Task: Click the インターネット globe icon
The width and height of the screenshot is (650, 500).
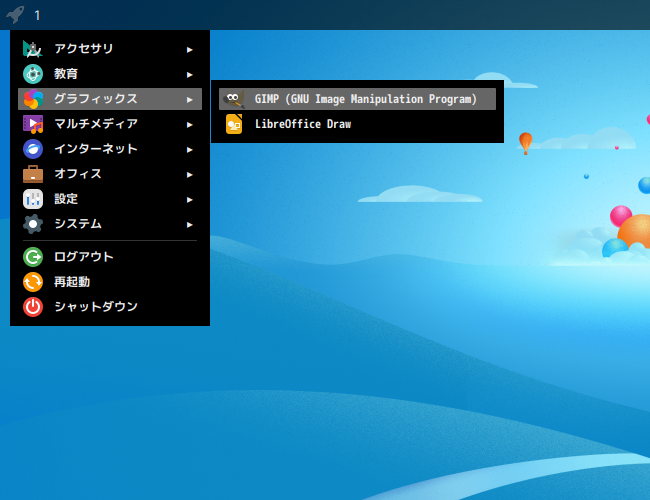Action: [x=33, y=149]
